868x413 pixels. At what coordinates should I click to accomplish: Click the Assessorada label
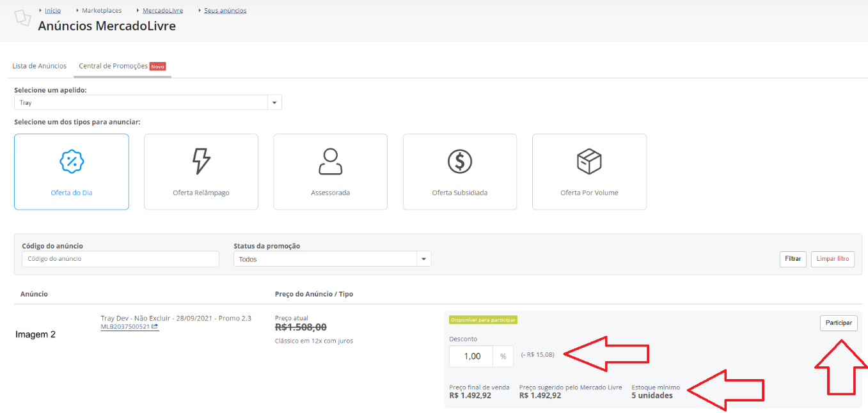(x=330, y=192)
